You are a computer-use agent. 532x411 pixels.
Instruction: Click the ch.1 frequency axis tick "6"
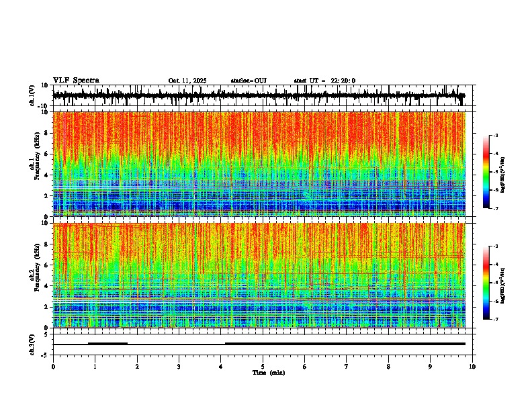[47, 154]
